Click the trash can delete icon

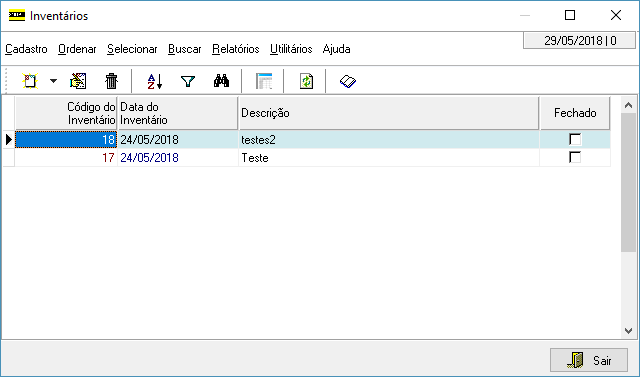point(111,81)
